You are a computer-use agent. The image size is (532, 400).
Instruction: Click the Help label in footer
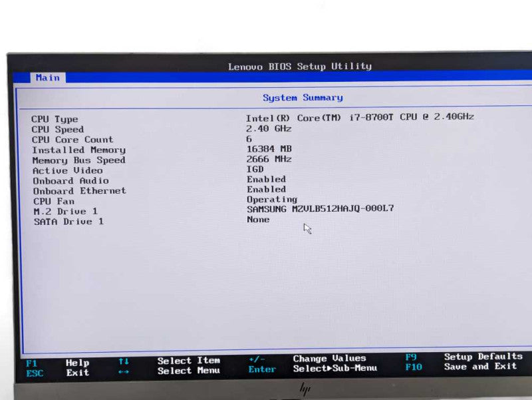pos(77,363)
